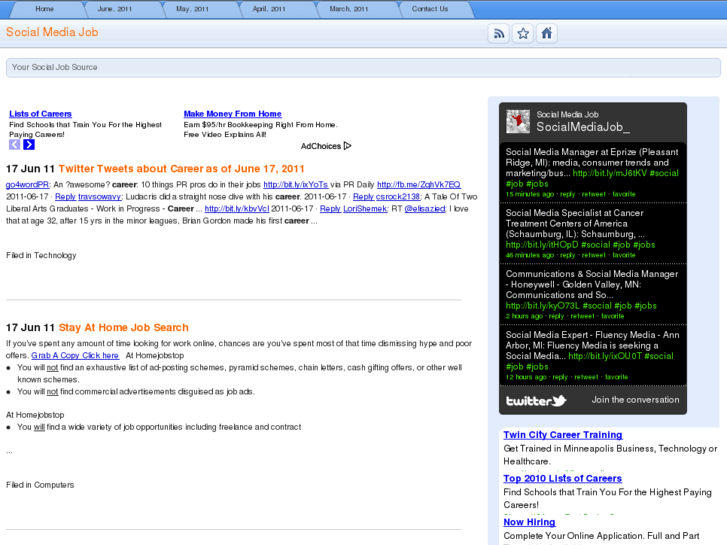Open the Now Hiring ad link

[x=529, y=522]
